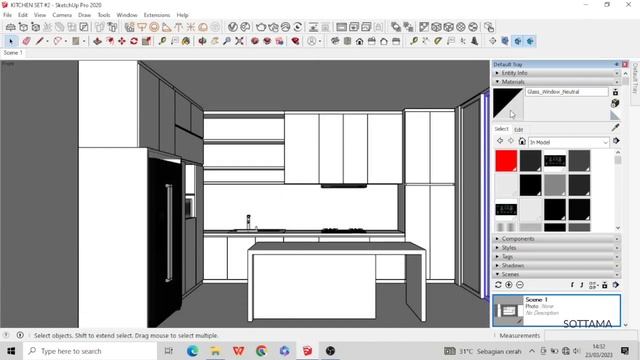The image size is (640, 360).
Task: Open the V-Ray asset editor icon
Action: pyautogui.click(x=233, y=27)
